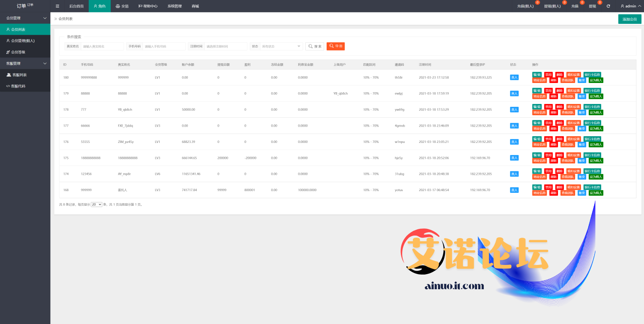
Task: Open 暗扣设置 for member ID 179
Action: [x=574, y=91]
